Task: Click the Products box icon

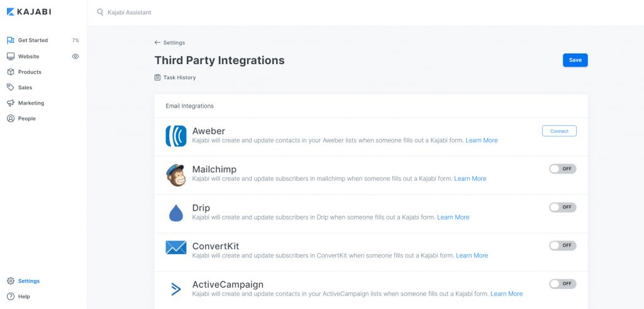Action: [11, 72]
